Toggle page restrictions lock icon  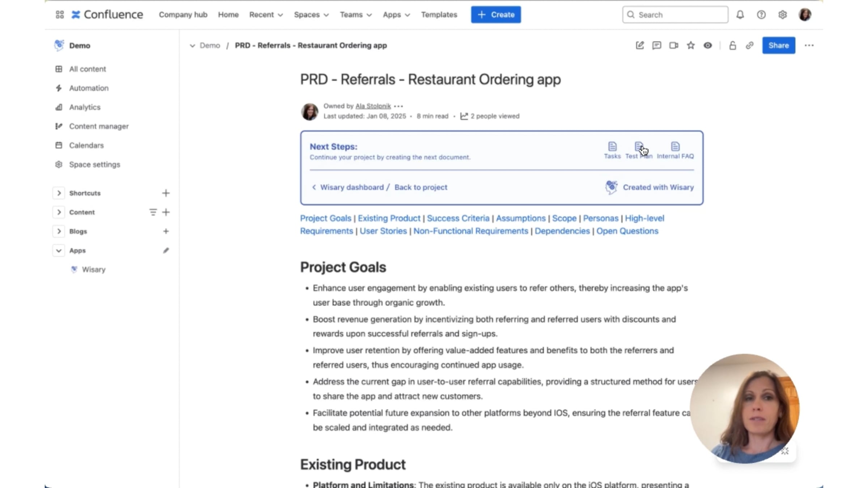[x=732, y=46]
